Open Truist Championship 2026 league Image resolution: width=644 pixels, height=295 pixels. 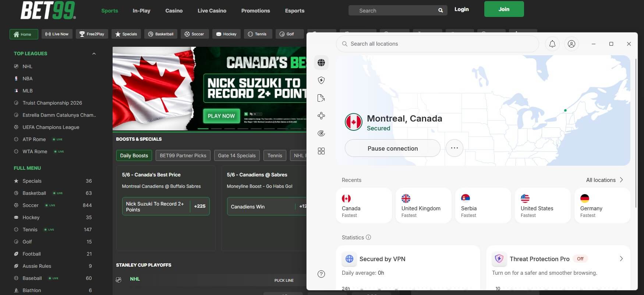[x=52, y=103]
